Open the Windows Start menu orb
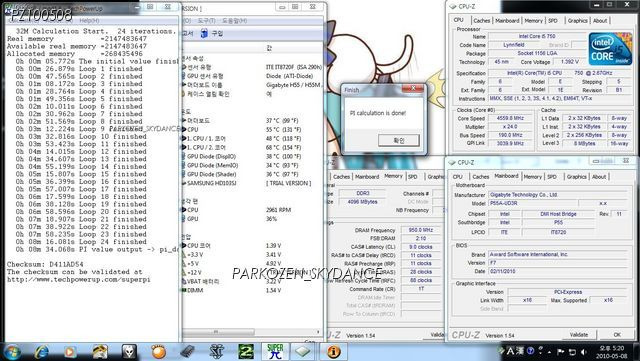The height and width of the screenshot is (361, 640). pyautogui.click(x=12, y=352)
